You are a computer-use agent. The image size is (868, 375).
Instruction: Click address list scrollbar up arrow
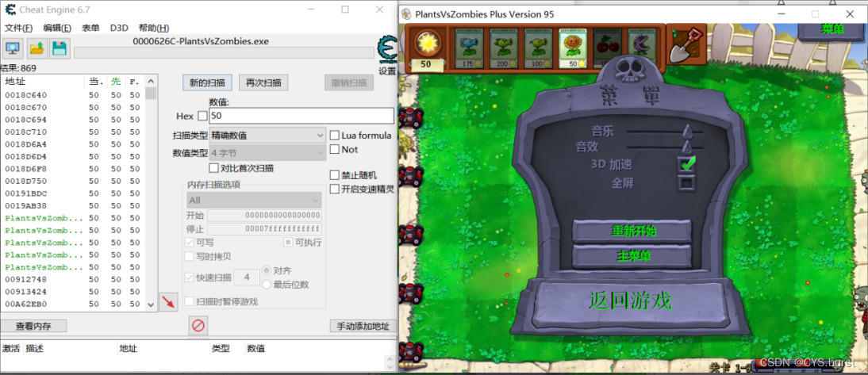(x=151, y=82)
